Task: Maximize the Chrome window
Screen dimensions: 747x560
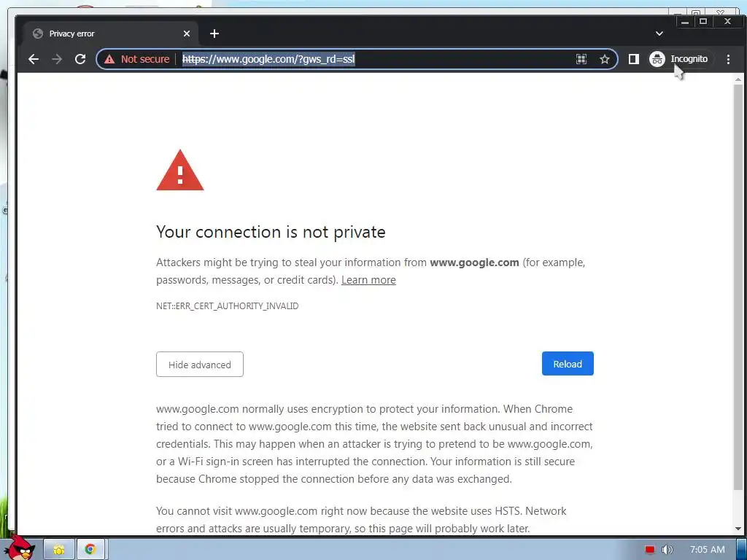Action: click(703, 21)
